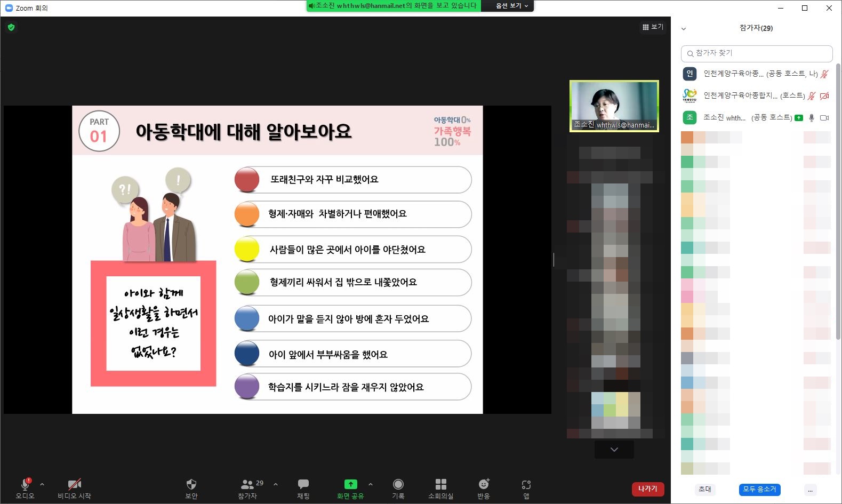Click the green encryption shield icon

point(11,27)
